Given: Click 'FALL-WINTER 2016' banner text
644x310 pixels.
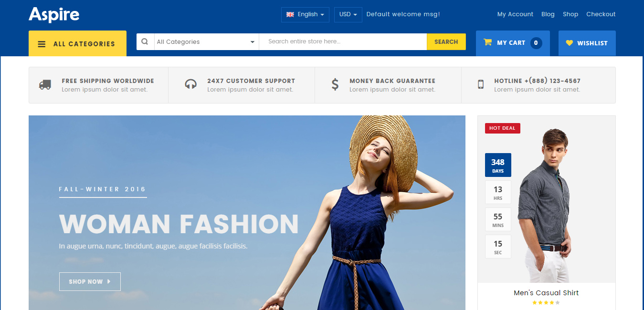Looking at the screenshot, I should click(103, 189).
